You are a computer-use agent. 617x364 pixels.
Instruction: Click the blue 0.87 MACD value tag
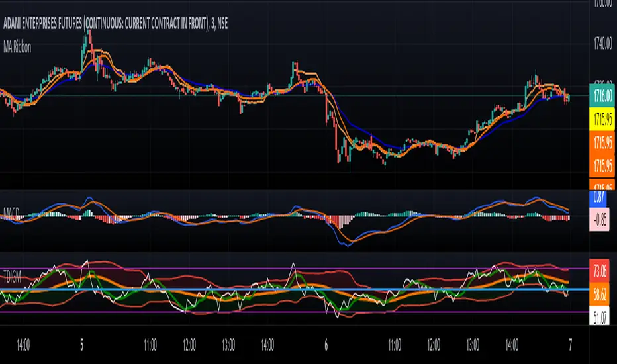[x=601, y=197]
